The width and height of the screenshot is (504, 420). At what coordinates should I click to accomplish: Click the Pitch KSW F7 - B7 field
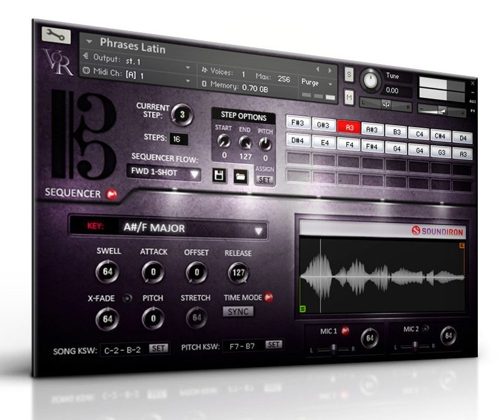(x=243, y=346)
